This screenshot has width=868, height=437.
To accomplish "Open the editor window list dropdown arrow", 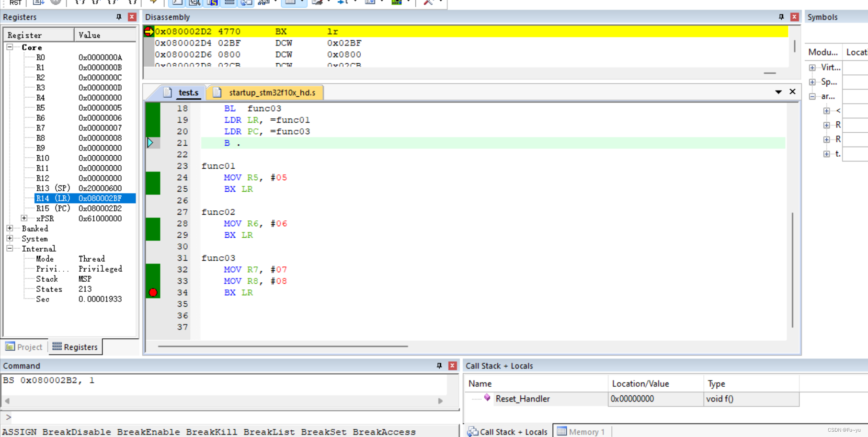I will pyautogui.click(x=778, y=92).
